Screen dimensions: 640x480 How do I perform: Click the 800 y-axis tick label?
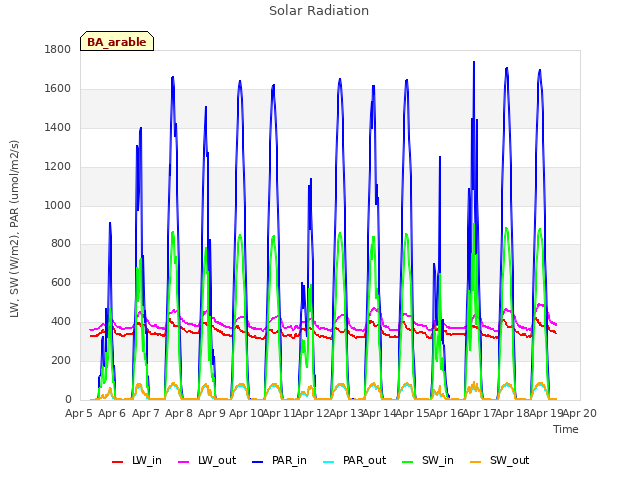point(61,244)
